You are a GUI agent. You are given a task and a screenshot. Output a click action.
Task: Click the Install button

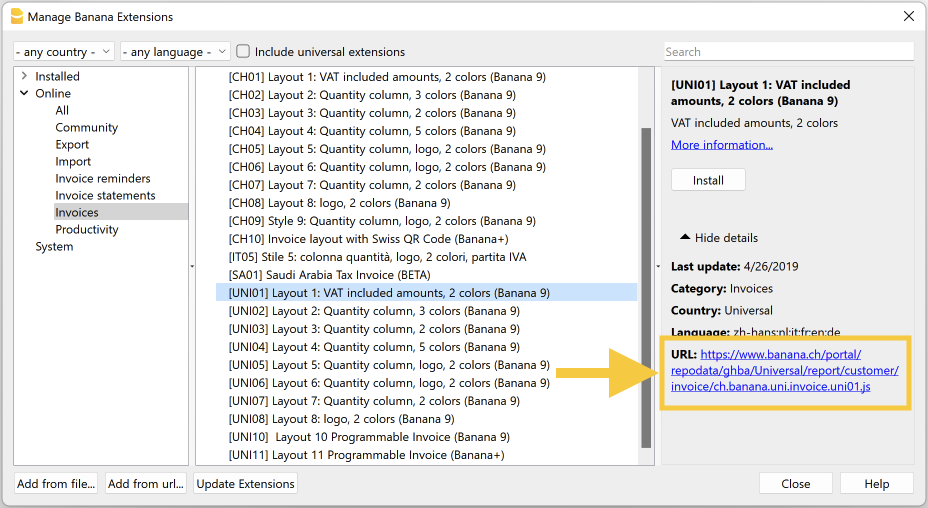click(x=708, y=180)
